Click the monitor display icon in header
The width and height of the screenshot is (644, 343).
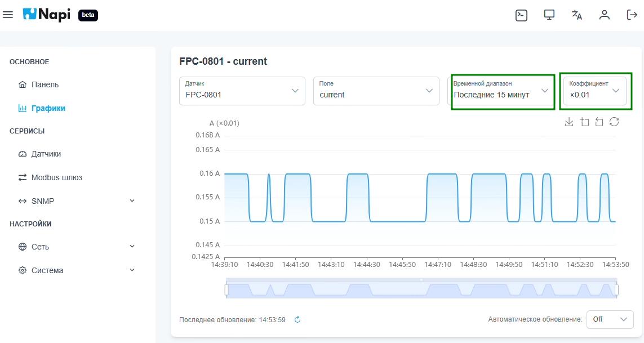(549, 15)
